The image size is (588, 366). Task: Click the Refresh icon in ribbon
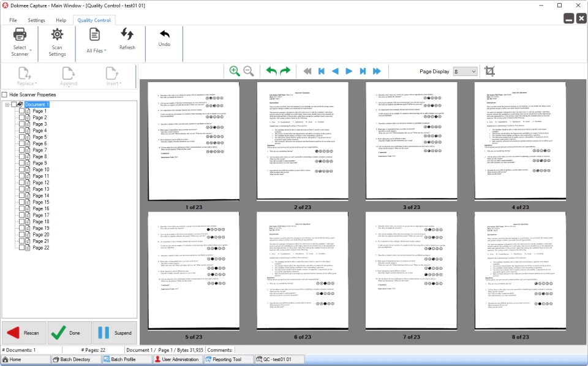pyautogui.click(x=127, y=34)
